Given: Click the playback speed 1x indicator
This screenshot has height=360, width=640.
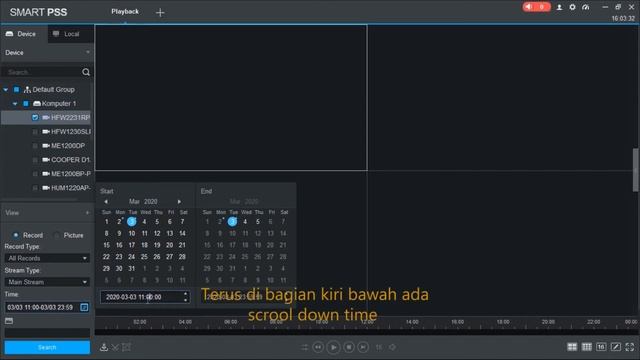Looking at the screenshot, I should (x=379, y=347).
